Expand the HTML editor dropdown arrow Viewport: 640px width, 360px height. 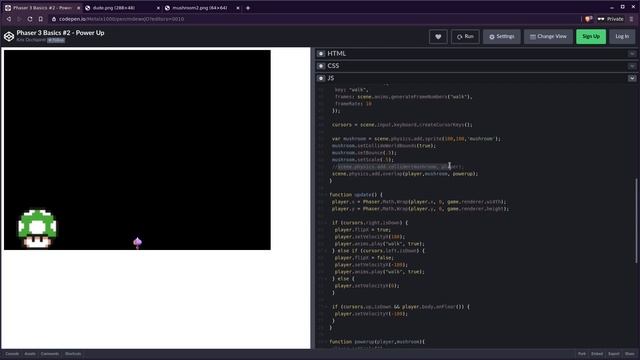coord(632,53)
